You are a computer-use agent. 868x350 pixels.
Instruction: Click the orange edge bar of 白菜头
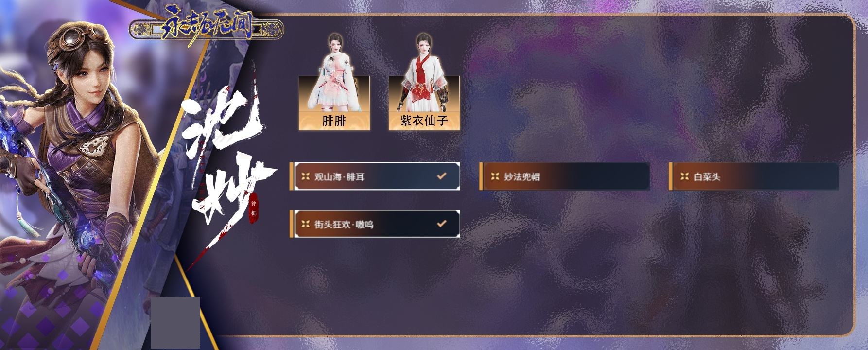click(x=670, y=176)
